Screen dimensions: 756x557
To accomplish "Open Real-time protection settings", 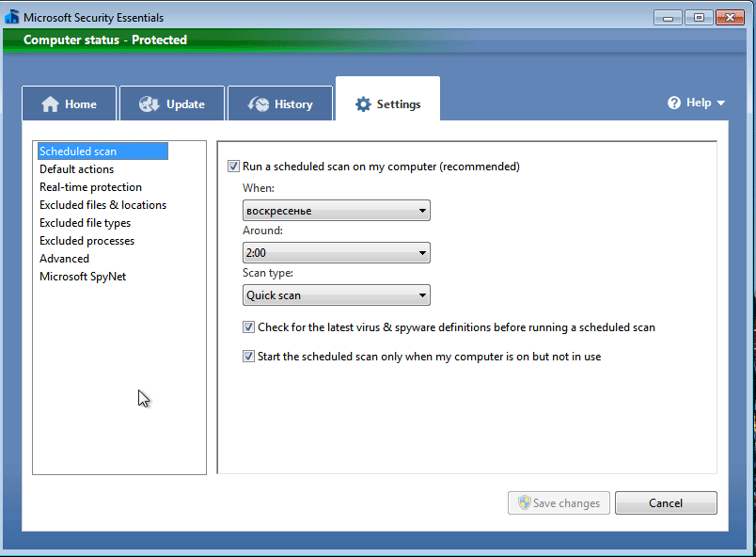I will [x=90, y=187].
